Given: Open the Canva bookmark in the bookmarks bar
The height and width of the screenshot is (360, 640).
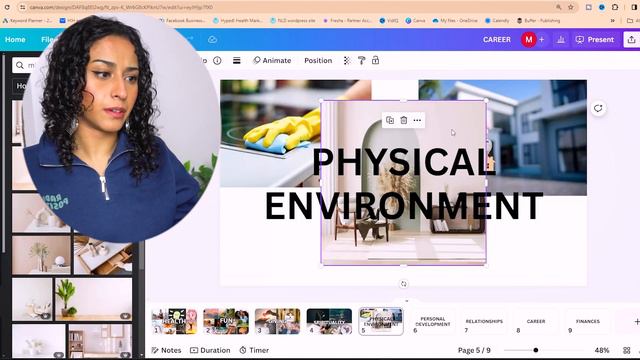Looking at the screenshot, I should coord(416,20).
